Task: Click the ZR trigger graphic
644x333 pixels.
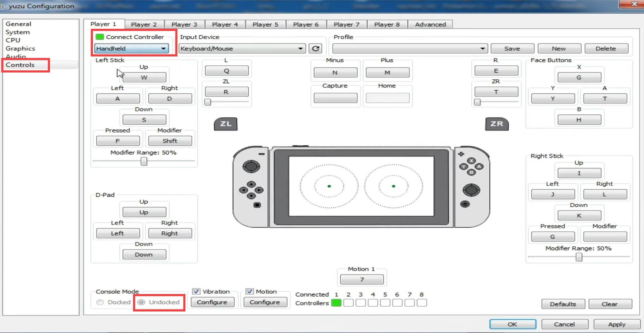Action: tap(497, 124)
